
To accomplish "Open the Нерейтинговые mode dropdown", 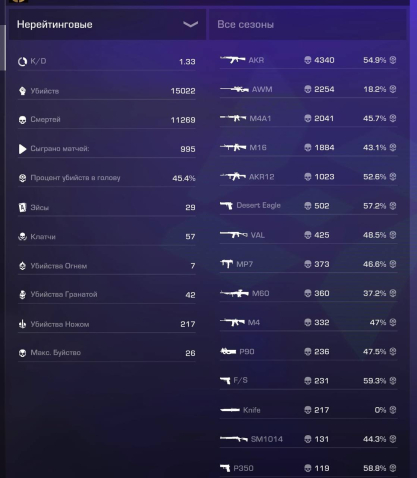I will pyautogui.click(x=107, y=24).
